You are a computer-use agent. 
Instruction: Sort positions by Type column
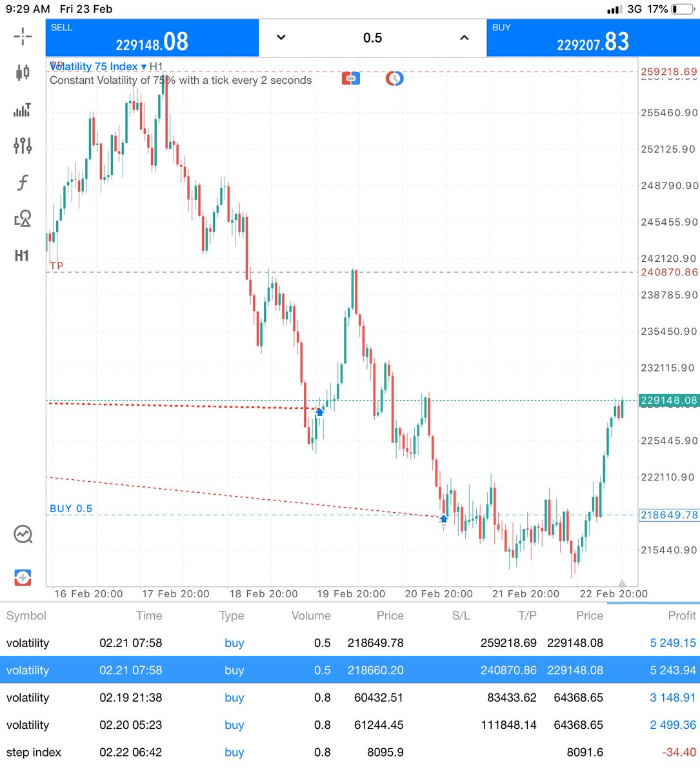point(232,615)
